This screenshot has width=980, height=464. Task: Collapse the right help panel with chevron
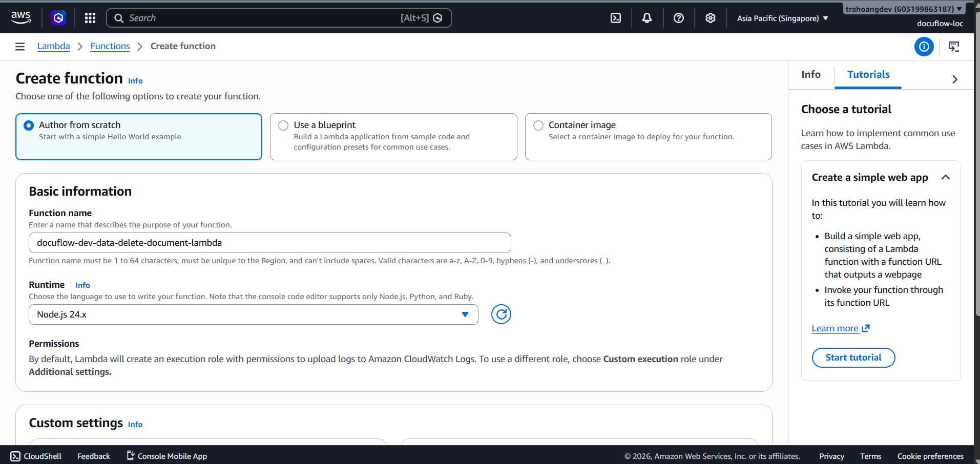coord(955,79)
